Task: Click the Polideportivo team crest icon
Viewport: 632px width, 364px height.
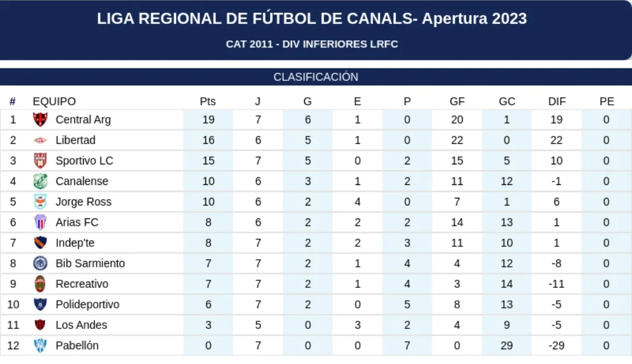Action: click(x=40, y=304)
